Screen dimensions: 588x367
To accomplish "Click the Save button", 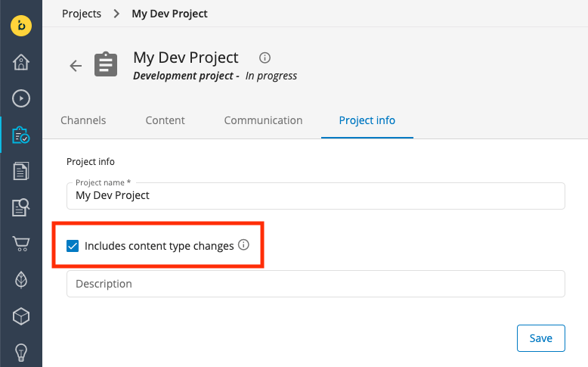I will tap(540, 338).
